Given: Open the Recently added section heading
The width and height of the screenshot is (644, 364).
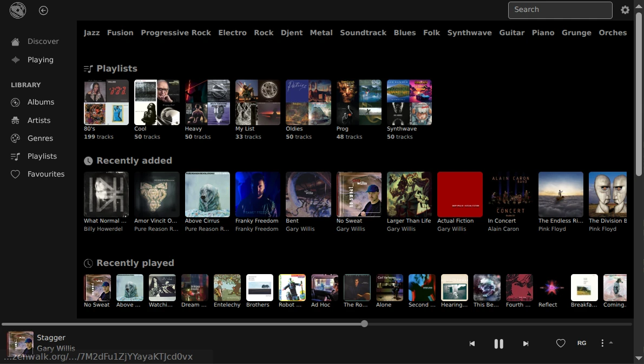Looking at the screenshot, I should (x=134, y=161).
